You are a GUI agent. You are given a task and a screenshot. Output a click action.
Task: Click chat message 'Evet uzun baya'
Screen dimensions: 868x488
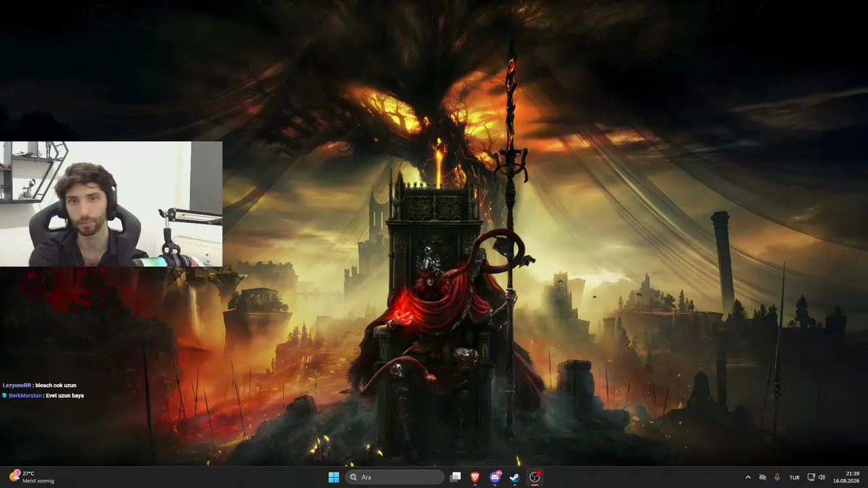(65, 396)
